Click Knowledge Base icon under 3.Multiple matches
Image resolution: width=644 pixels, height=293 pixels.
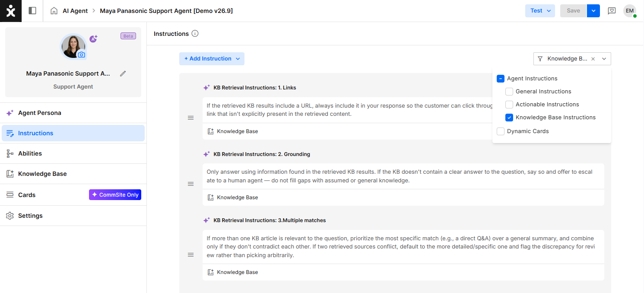[210, 272]
